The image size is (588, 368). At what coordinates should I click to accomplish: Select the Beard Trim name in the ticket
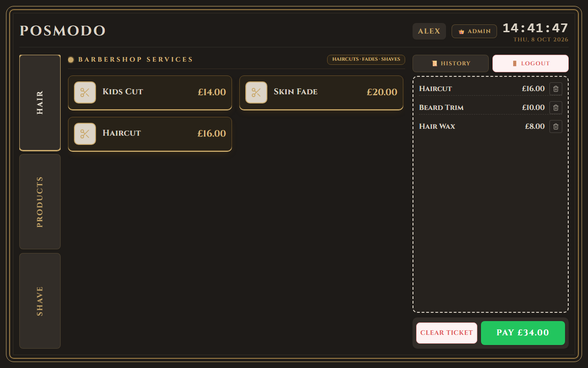(441, 108)
